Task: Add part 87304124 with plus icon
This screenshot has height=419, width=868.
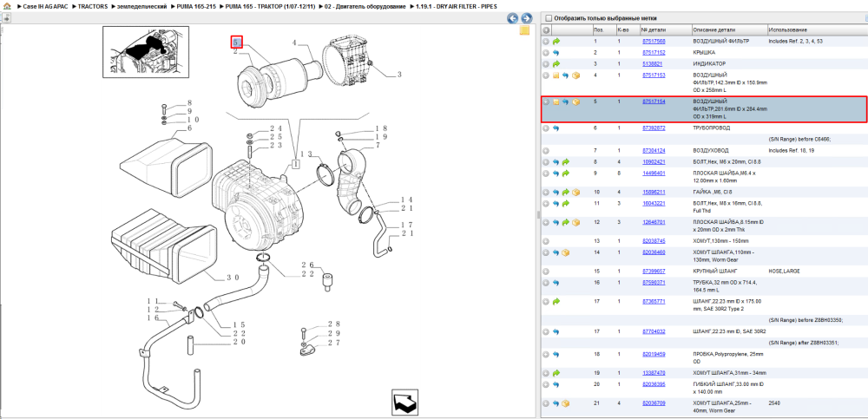Action: [x=546, y=151]
